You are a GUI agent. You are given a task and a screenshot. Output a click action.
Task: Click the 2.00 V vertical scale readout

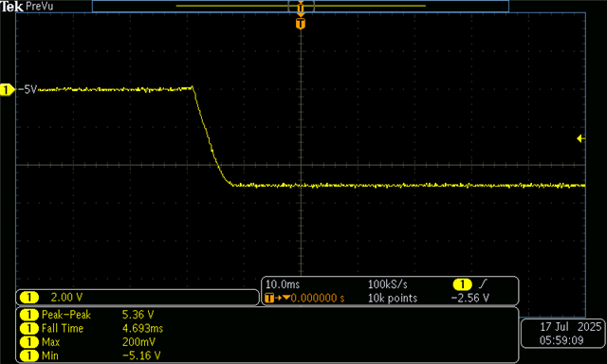66,298
